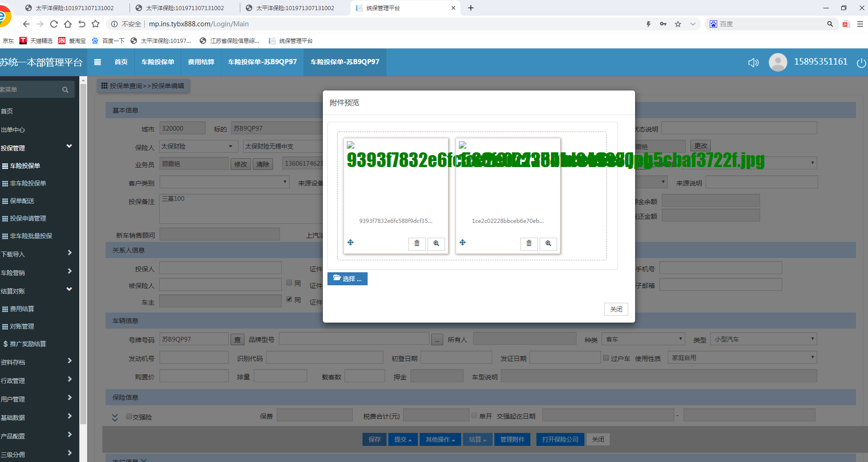Open the 使用性质 dropdown showing 家庭自用

(x=743, y=358)
